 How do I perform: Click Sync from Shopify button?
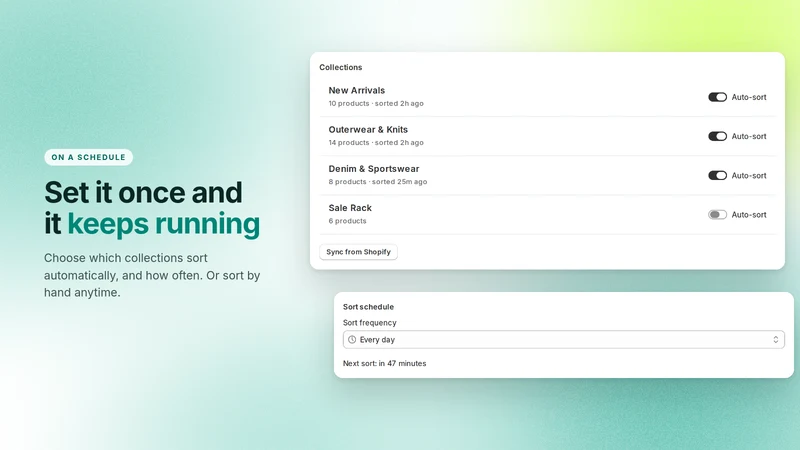(x=358, y=252)
